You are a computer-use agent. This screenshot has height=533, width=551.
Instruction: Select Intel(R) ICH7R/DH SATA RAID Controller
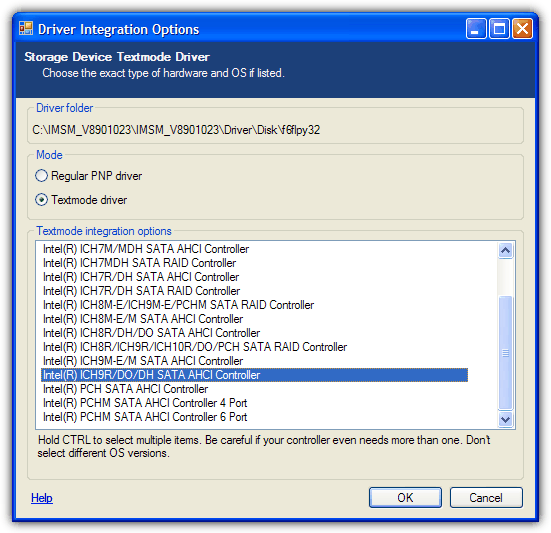coord(254,291)
